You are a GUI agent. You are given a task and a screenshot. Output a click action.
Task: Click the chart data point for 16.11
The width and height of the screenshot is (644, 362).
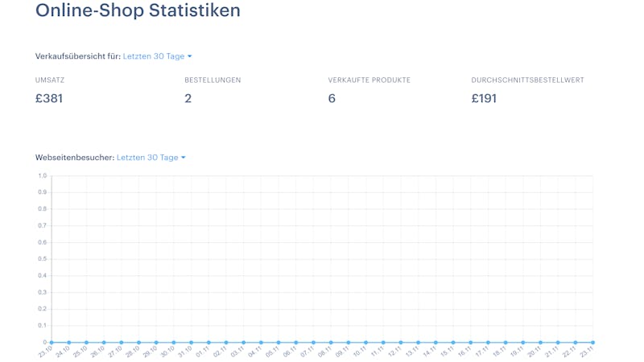[x=471, y=343]
